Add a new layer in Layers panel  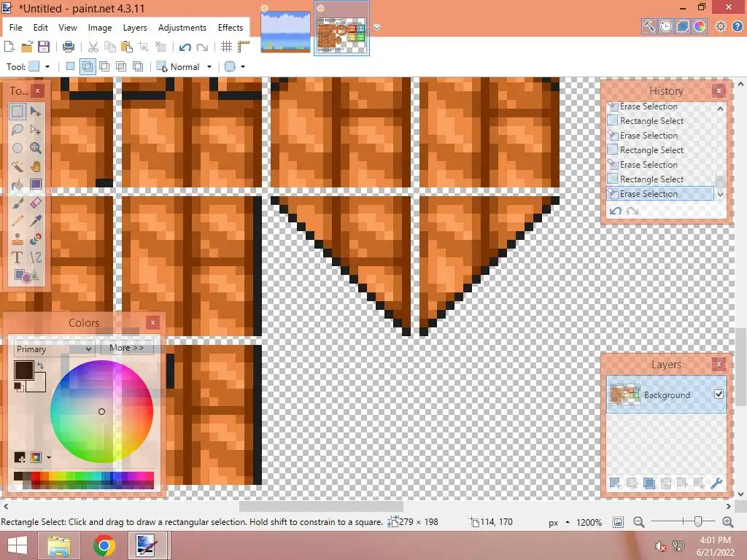(614, 483)
